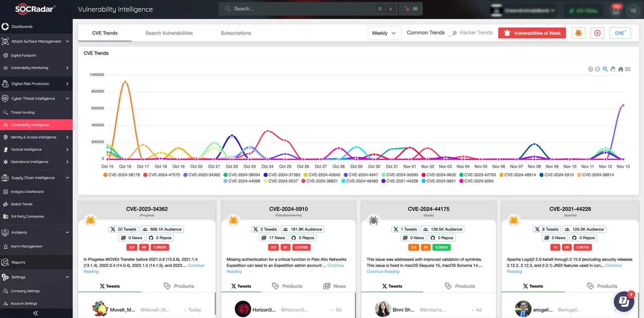Viewport: 644px width, 318px height.
Task: Expand Vulnerability Monitoring submenu
Action: click(36, 68)
